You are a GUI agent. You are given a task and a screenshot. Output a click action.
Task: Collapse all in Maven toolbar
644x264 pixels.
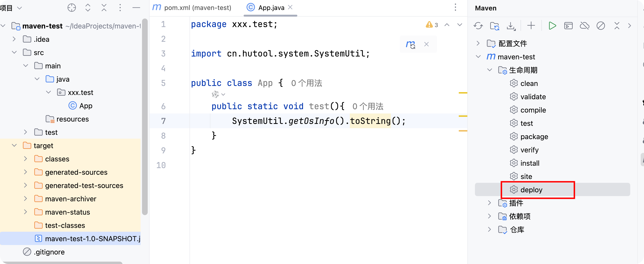coord(617,26)
